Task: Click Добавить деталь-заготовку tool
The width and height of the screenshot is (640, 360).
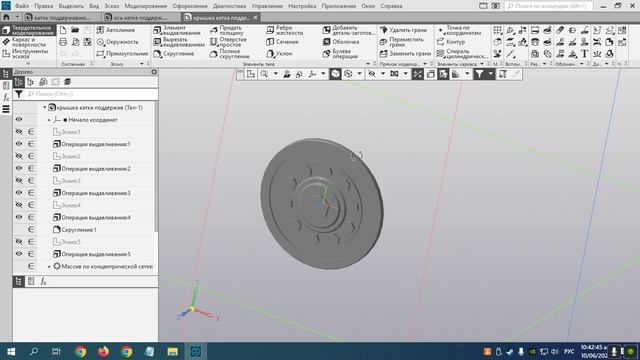Action: pos(349,30)
